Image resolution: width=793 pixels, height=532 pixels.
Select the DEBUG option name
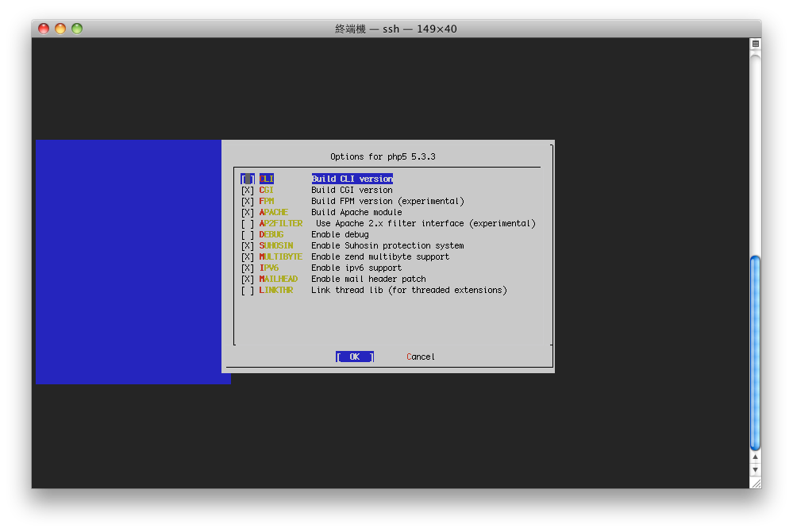point(271,235)
